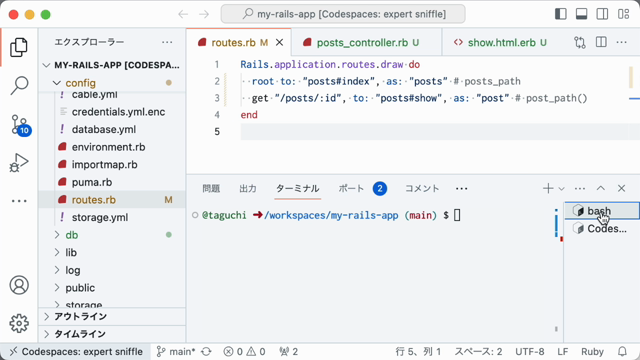Toggle primary side bar visibility
This screenshot has width=640, height=360.
[x=561, y=14]
